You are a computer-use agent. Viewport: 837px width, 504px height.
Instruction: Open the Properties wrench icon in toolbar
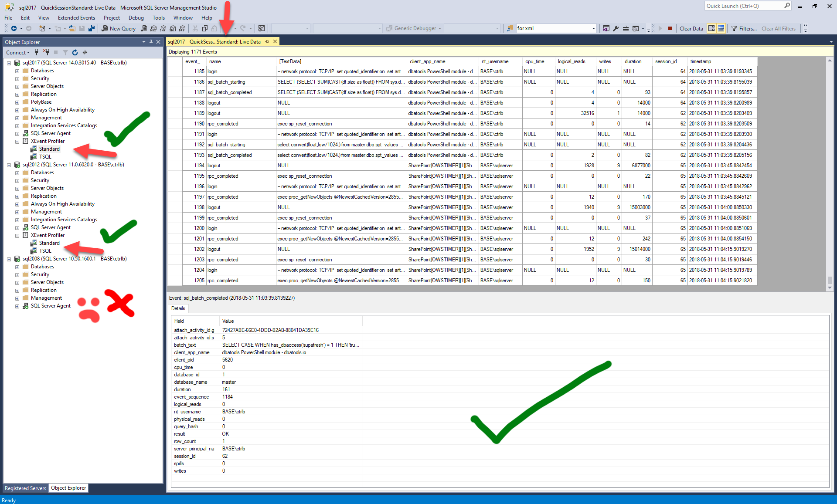(616, 28)
